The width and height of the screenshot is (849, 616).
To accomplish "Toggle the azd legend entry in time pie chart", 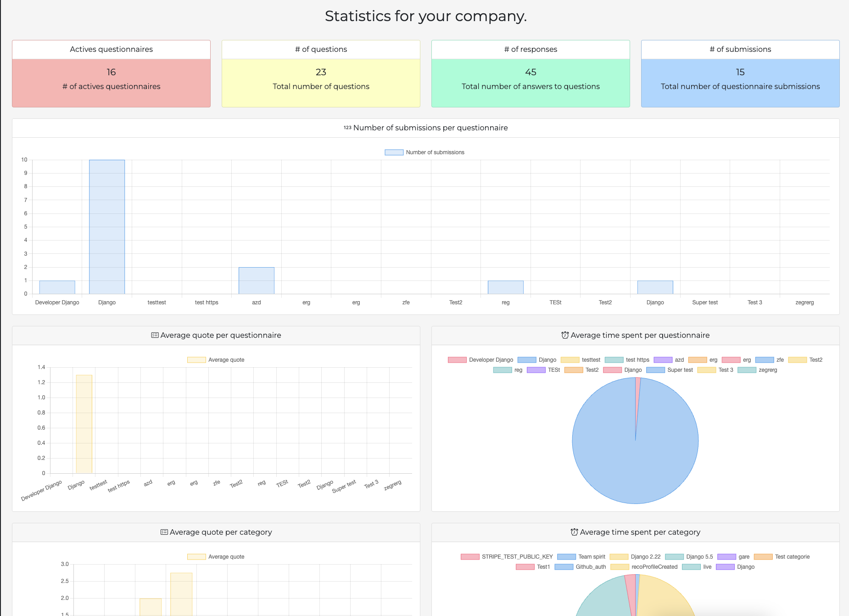I will pyautogui.click(x=669, y=360).
